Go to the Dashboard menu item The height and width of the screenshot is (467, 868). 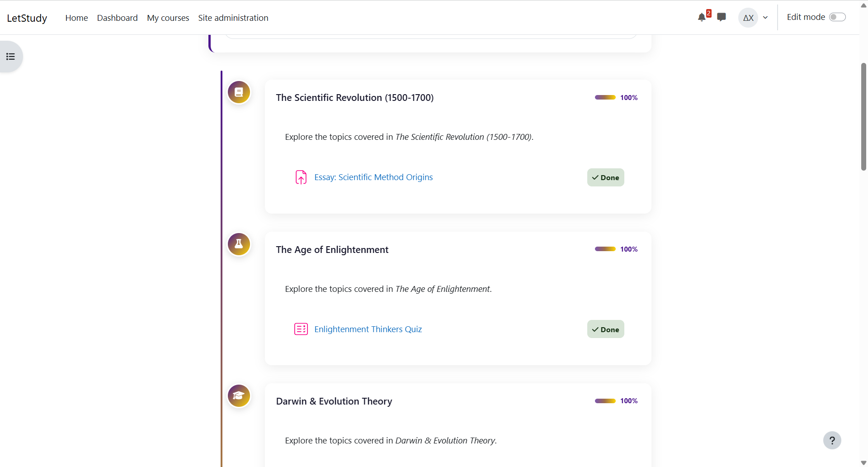117,18
